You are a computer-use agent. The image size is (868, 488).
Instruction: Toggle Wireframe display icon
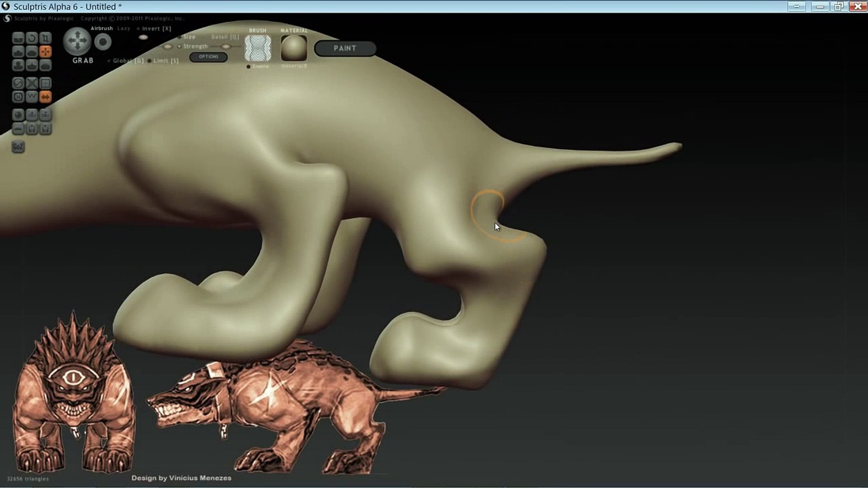tap(32, 97)
